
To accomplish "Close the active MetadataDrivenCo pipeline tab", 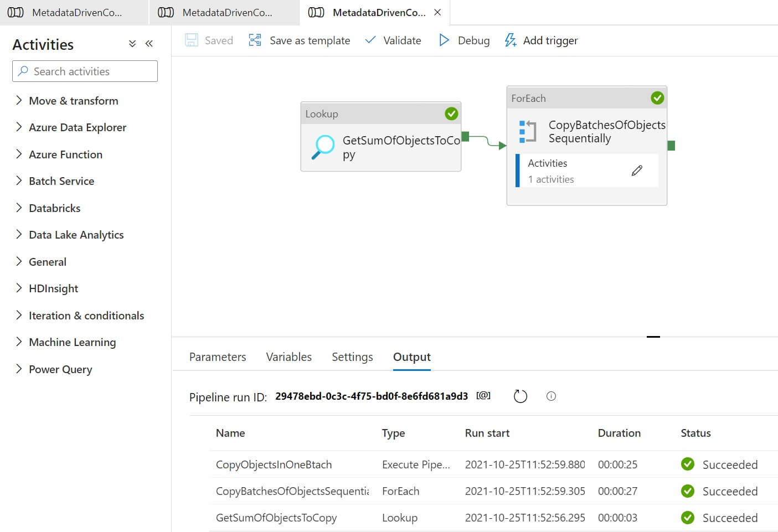I will 437,12.
